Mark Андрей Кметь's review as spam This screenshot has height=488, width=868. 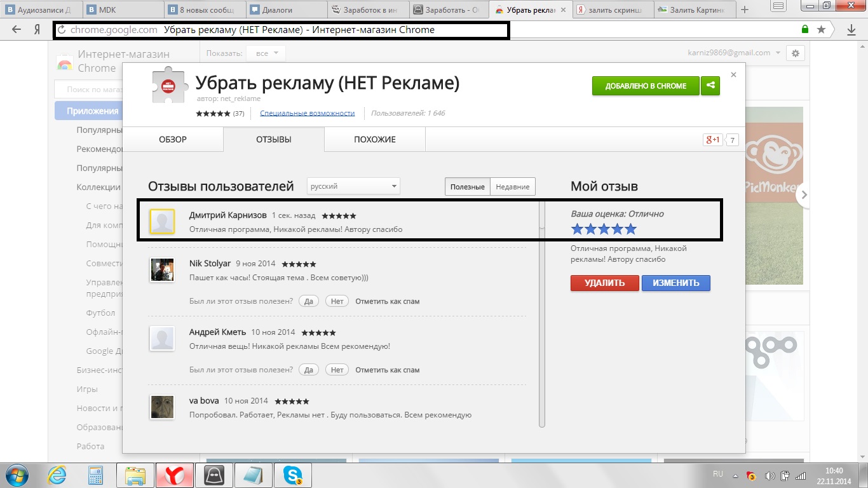click(x=387, y=370)
